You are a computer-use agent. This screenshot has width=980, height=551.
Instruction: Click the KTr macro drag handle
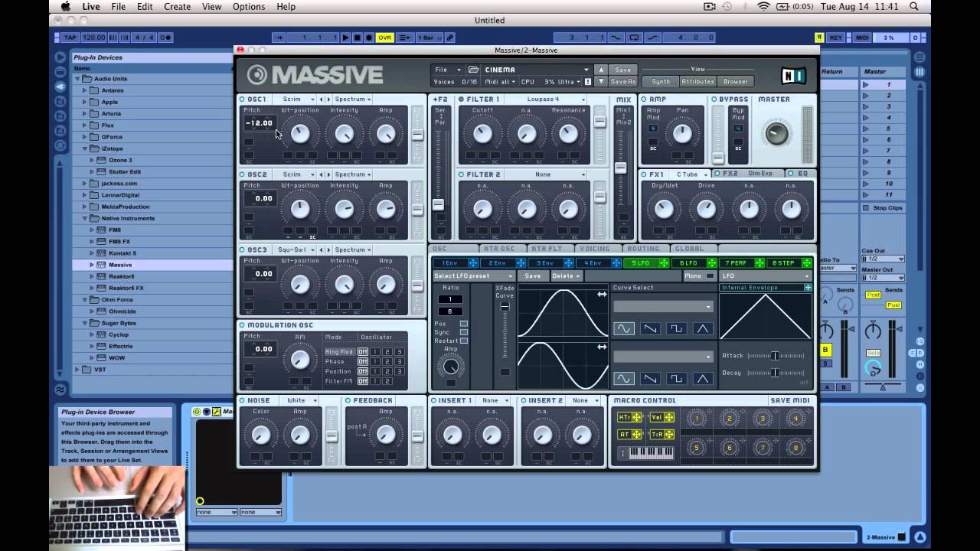pos(637,417)
